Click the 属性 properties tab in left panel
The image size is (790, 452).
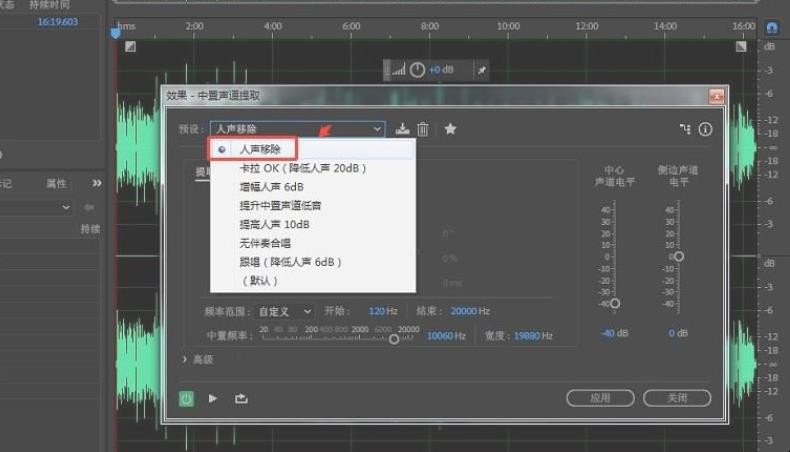[56, 183]
